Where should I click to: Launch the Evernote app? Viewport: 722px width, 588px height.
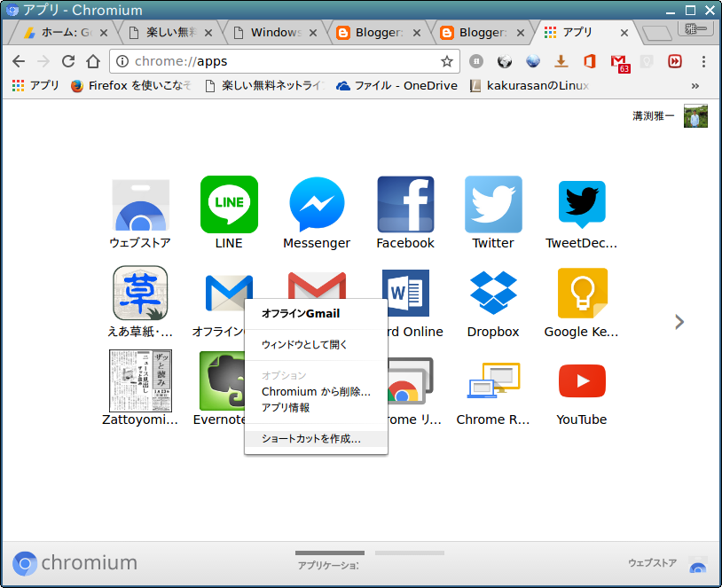(x=222, y=380)
